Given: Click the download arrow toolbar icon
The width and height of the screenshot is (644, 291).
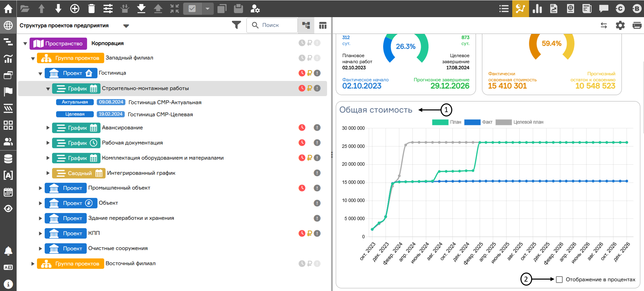Looking at the screenshot, I should tap(141, 9).
